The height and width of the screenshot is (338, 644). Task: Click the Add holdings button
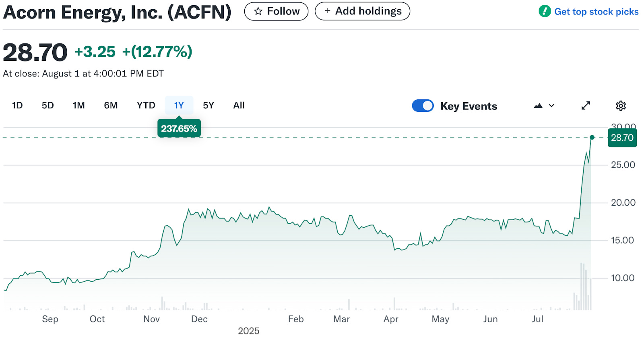(362, 11)
